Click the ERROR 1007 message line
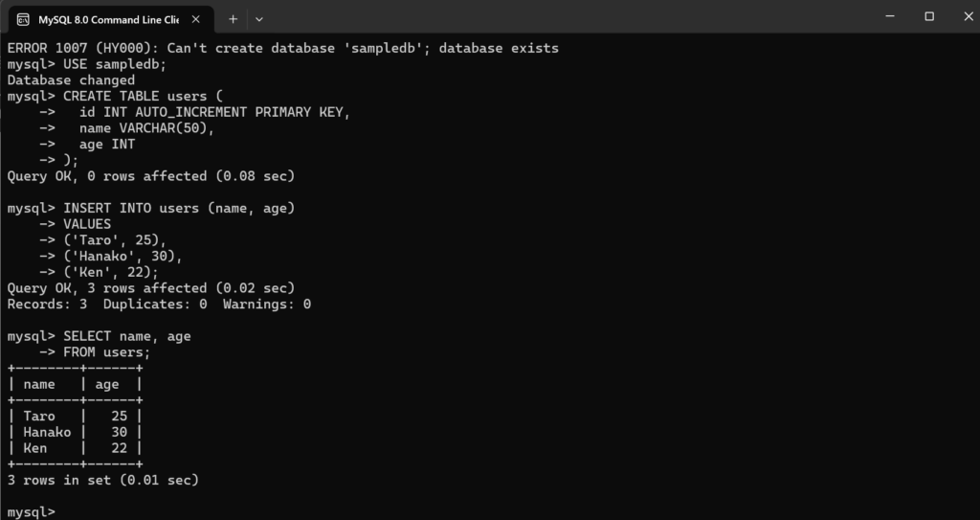The image size is (980, 520). coord(282,48)
